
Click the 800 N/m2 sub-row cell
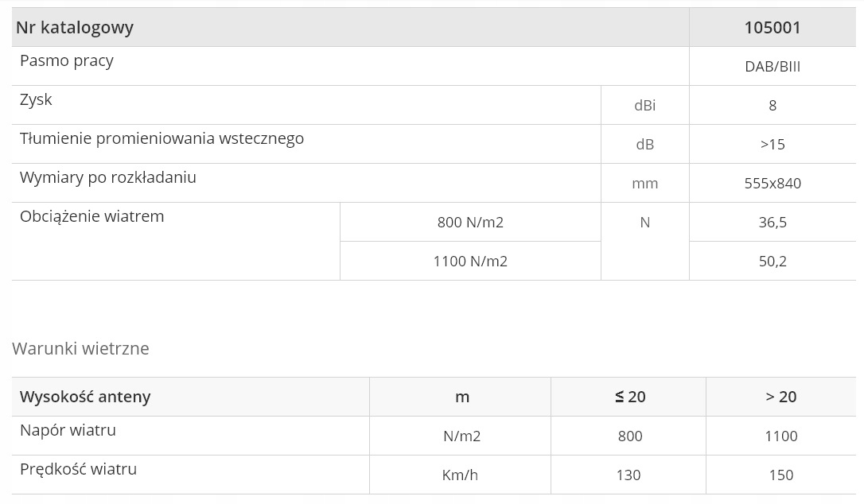(470, 223)
